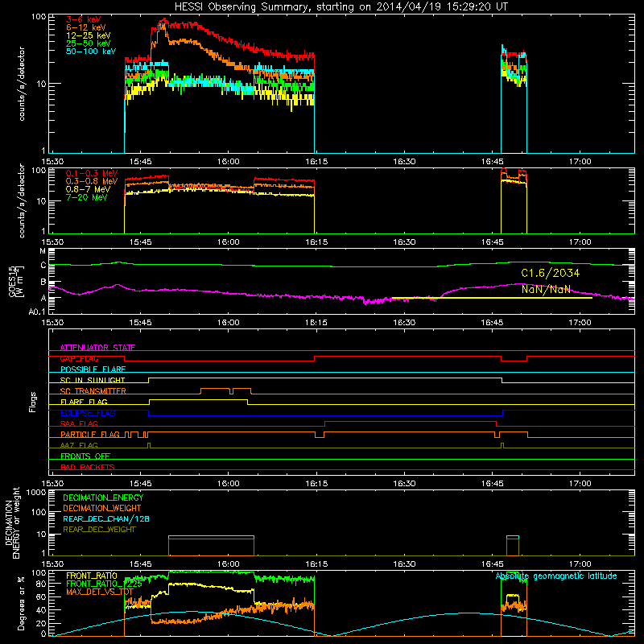Select the 80 tick on the Degrees axis
Screen dimensions: 644x644
41,584
